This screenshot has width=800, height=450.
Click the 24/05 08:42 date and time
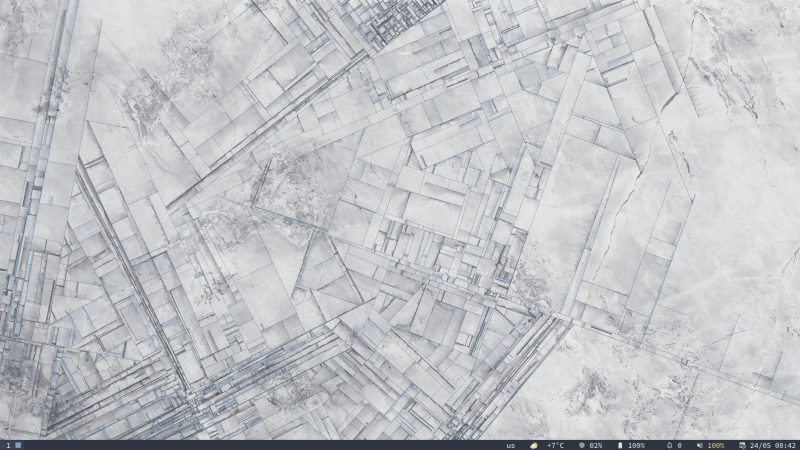[773, 445]
